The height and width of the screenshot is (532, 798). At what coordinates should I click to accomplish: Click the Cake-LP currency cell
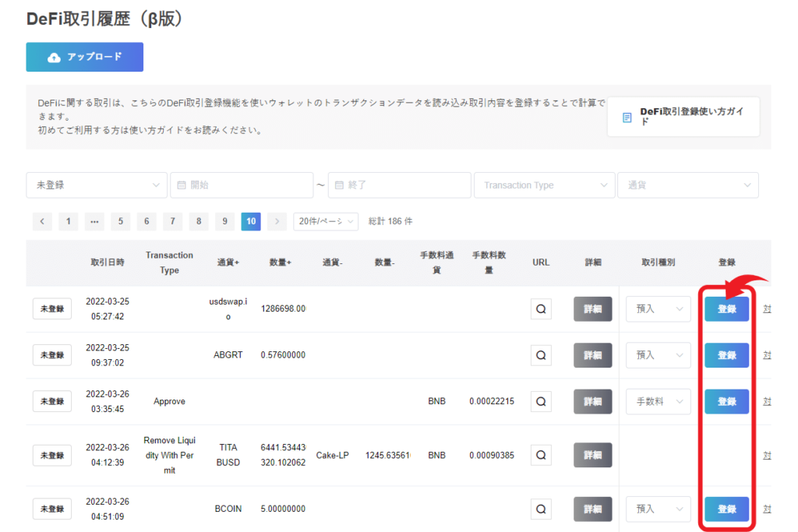[332, 455]
